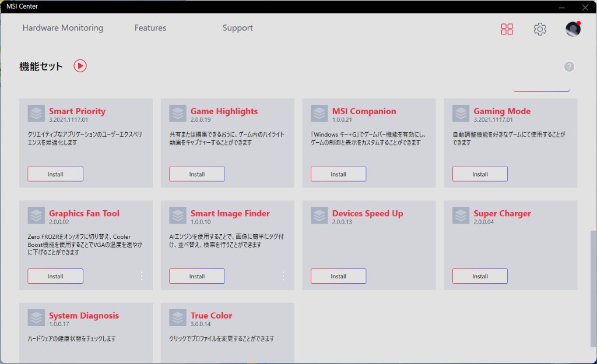
Task: Click the Devices Speed Up layers icon
Action: point(319,215)
